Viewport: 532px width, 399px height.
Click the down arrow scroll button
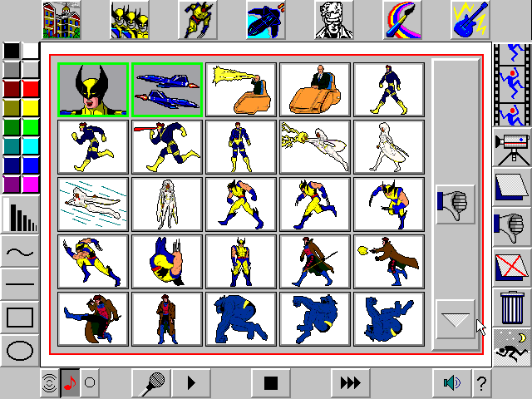[455, 319]
